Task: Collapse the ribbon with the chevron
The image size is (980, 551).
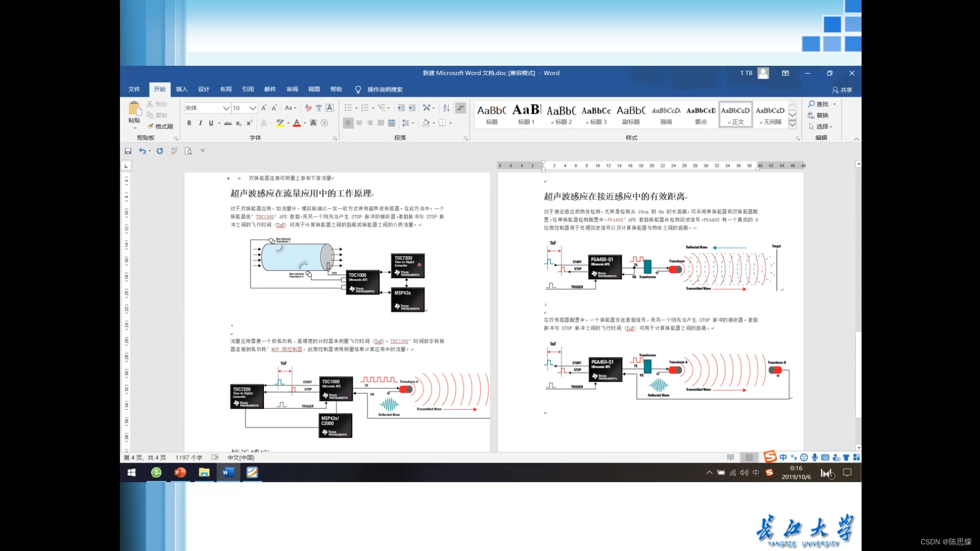Action: (x=856, y=139)
